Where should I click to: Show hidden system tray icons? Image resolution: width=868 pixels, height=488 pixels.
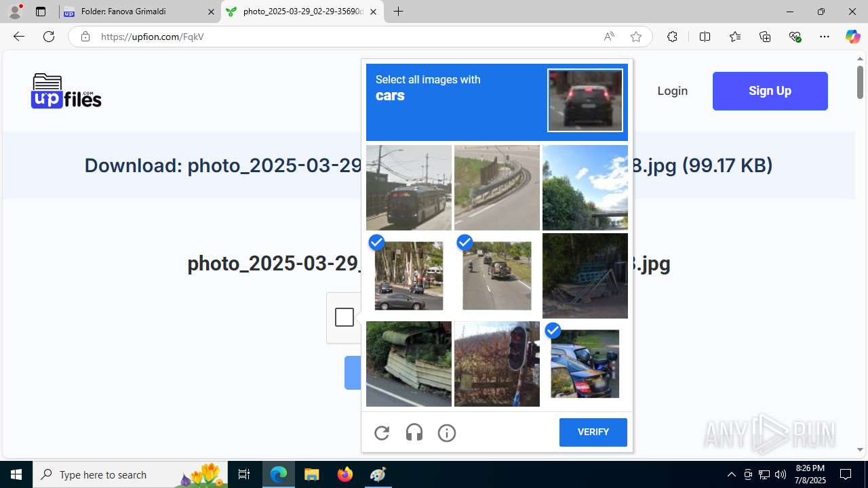point(731,474)
